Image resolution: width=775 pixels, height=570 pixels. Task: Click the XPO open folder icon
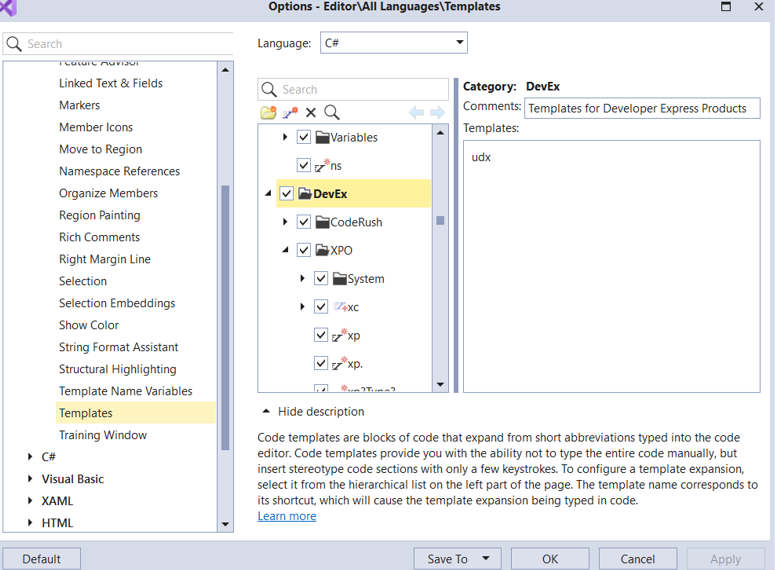pos(322,250)
